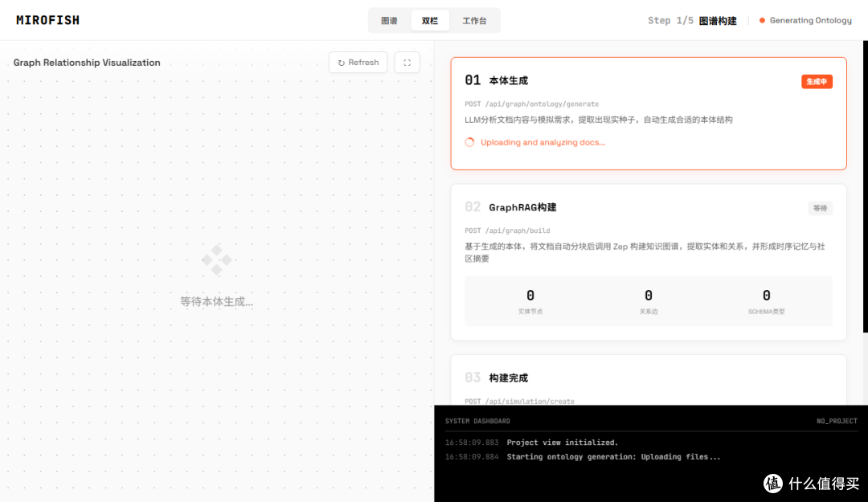Image resolution: width=868 pixels, height=502 pixels.
Task: Click the Graph Relationship Visualization heading
Action: coord(87,63)
